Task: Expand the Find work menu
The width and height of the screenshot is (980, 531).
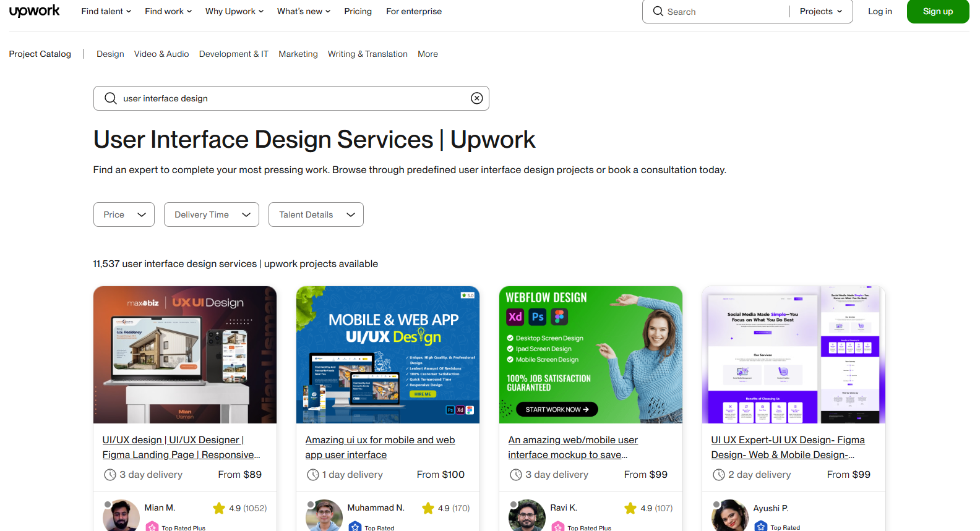Action: point(168,11)
